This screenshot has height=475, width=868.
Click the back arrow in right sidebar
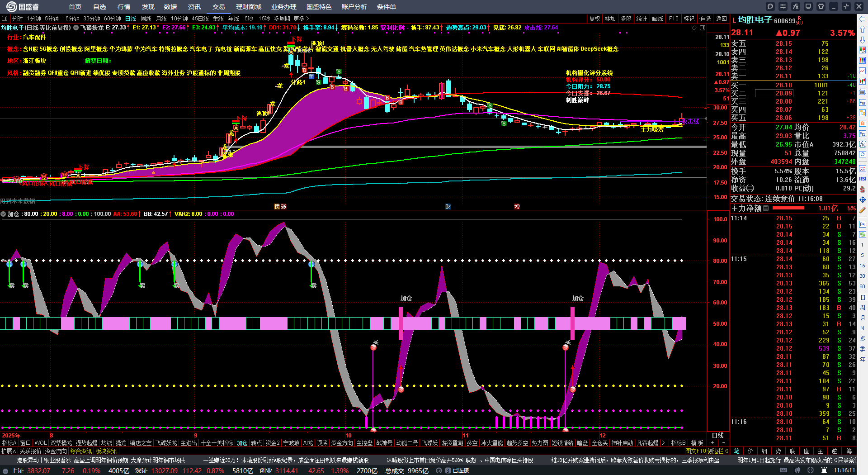[863, 19]
